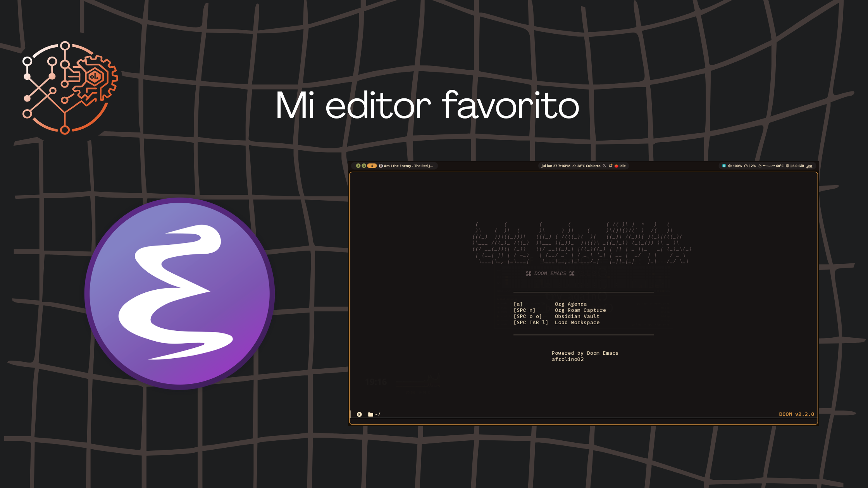Click the '[SPC TAB l]' key hint
Image resolution: width=868 pixels, height=488 pixels.
pos(530,323)
